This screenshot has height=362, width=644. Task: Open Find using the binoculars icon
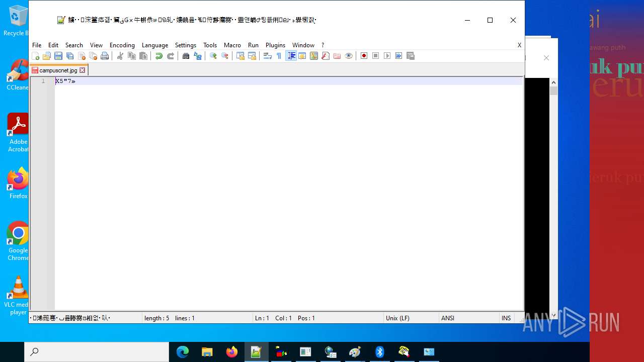186,56
